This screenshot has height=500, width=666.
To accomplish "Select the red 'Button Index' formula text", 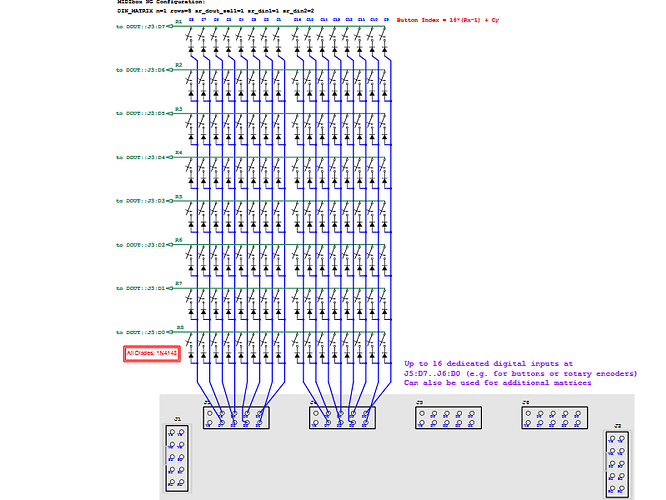I will pyautogui.click(x=448, y=20).
